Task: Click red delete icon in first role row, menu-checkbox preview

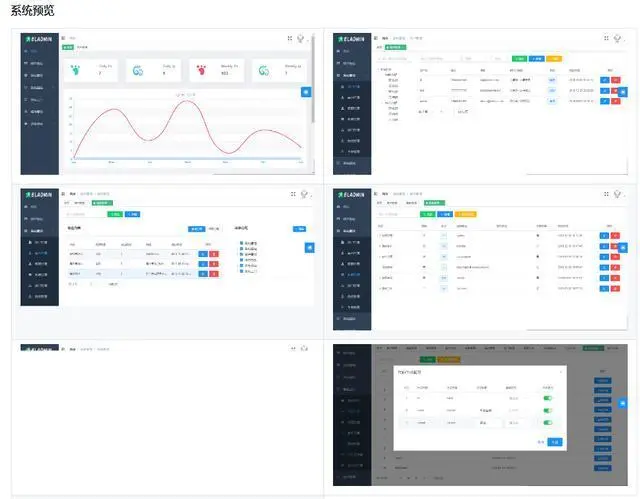Action: 214,254
